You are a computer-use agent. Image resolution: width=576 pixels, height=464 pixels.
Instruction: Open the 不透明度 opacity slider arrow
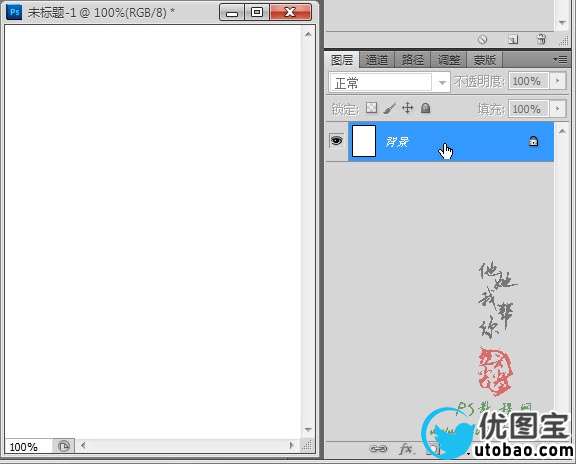click(558, 81)
